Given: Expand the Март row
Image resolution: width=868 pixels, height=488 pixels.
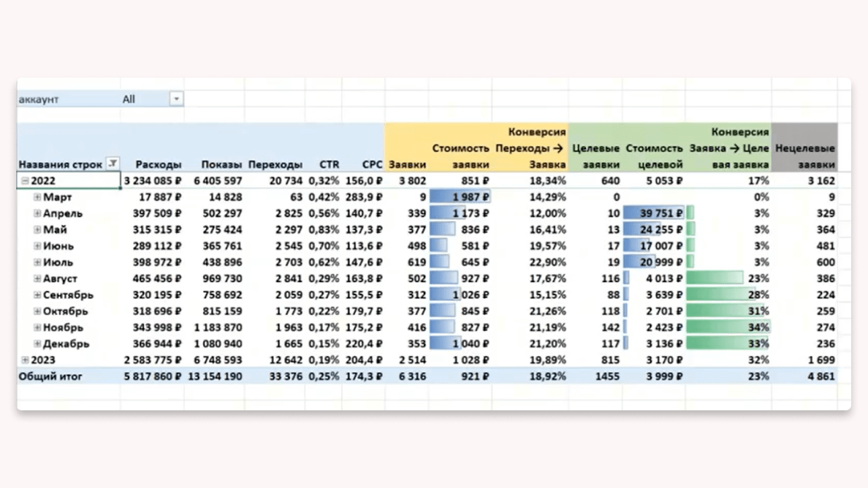Looking at the screenshot, I should (x=37, y=197).
